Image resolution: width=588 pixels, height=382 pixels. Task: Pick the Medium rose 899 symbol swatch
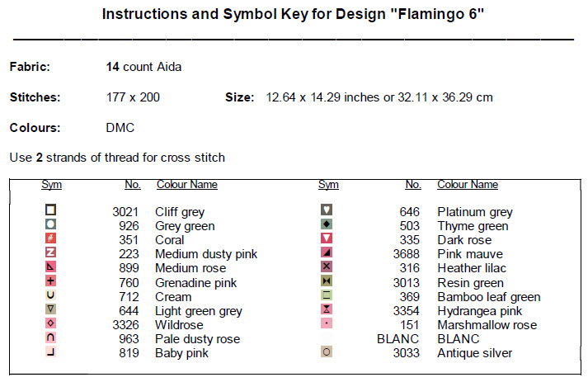(x=51, y=267)
